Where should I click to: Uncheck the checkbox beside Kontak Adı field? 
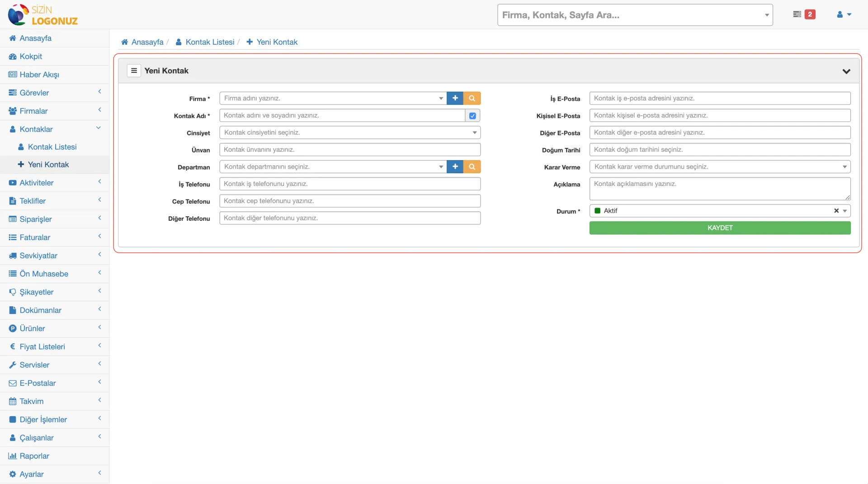click(x=472, y=115)
